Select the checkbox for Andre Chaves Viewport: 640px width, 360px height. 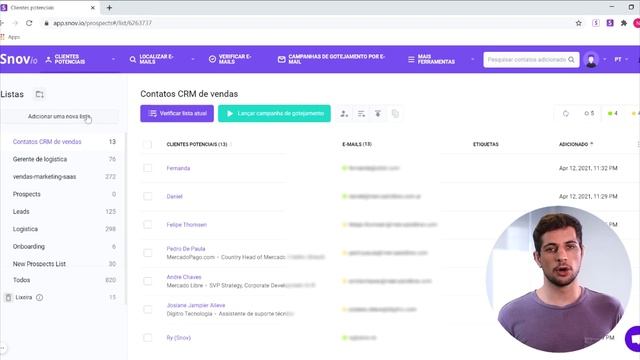(x=148, y=281)
